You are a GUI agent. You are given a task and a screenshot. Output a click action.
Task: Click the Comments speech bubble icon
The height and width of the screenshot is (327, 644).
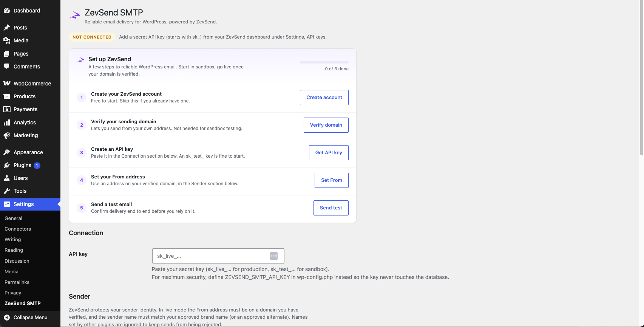coord(7,67)
